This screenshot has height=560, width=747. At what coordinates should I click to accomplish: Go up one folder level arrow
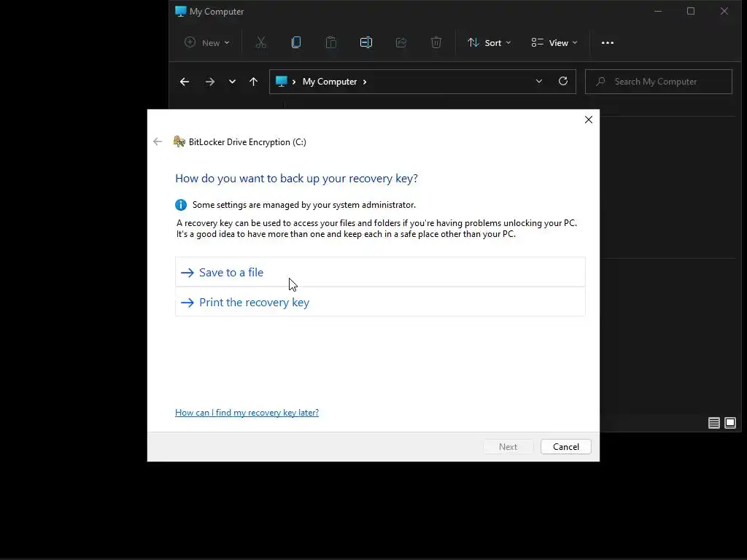(x=253, y=82)
